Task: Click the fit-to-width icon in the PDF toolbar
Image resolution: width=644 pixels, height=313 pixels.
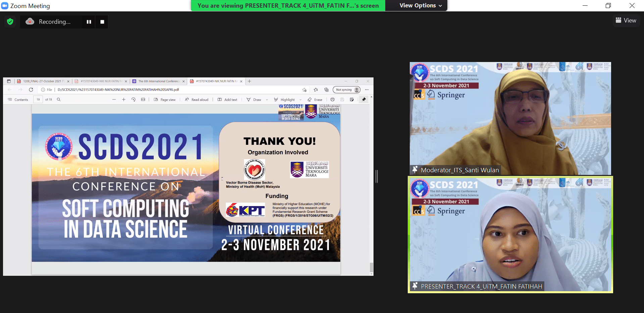Action: coord(143,100)
